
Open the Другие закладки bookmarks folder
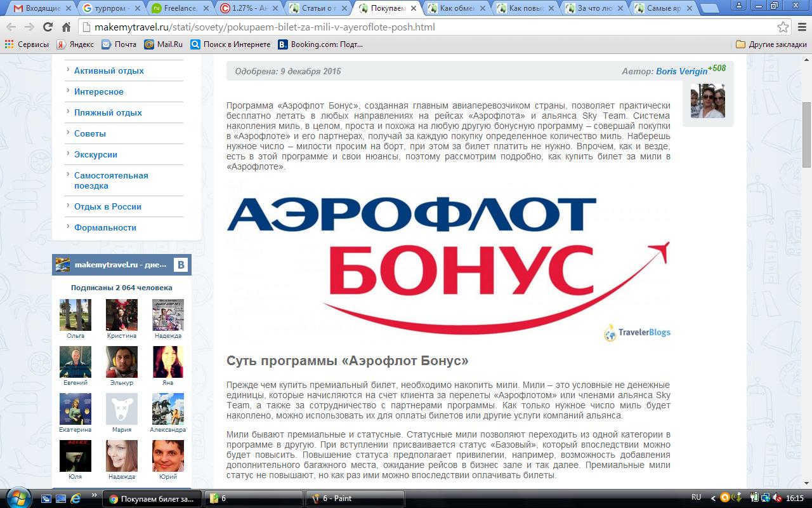point(771,44)
